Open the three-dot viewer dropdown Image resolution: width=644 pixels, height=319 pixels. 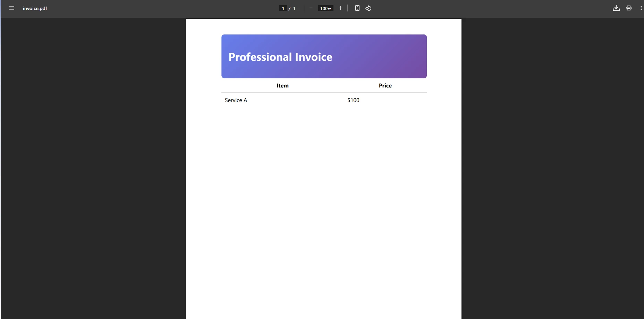(x=641, y=8)
